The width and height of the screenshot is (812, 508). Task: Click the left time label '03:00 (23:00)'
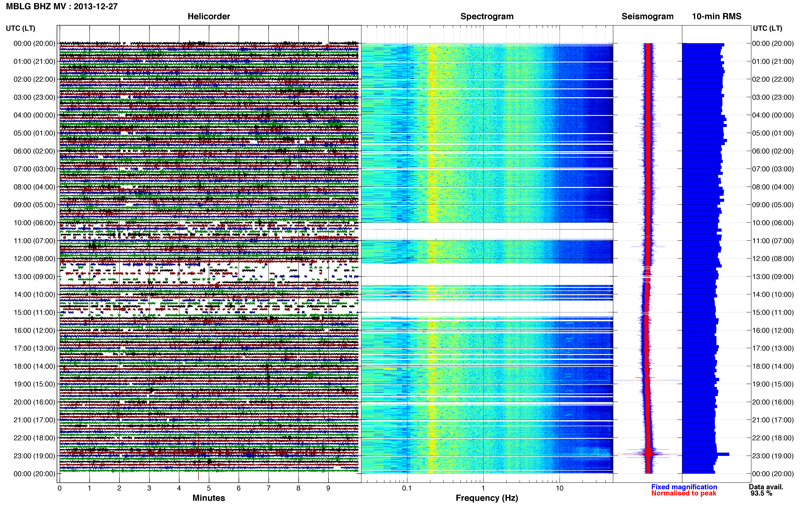click(x=34, y=97)
